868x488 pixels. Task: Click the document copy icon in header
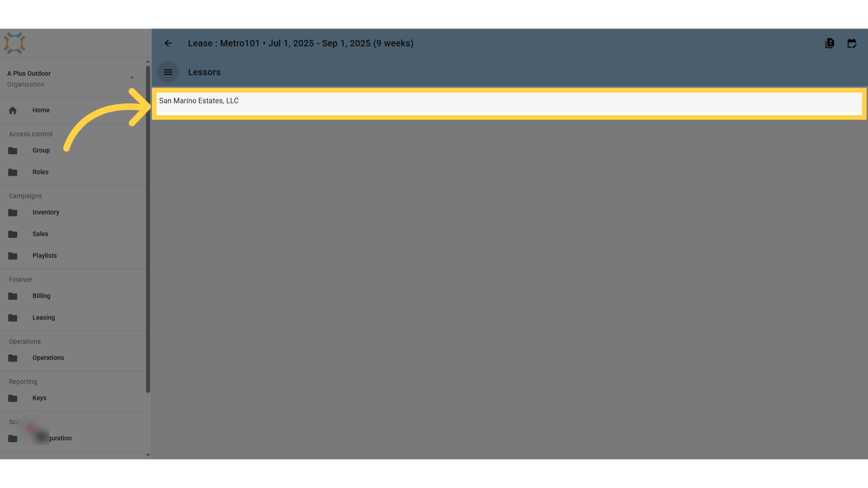(830, 43)
